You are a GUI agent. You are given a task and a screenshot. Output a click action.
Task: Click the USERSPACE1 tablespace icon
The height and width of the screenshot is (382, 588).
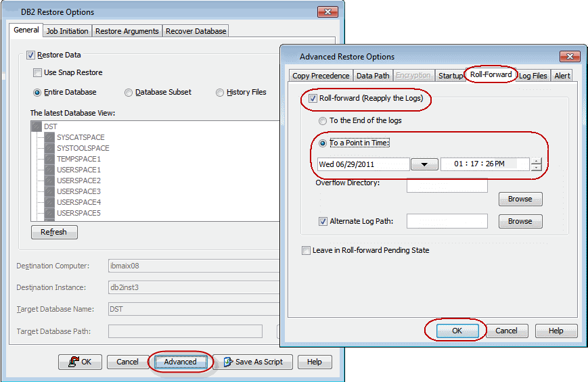tap(49, 170)
